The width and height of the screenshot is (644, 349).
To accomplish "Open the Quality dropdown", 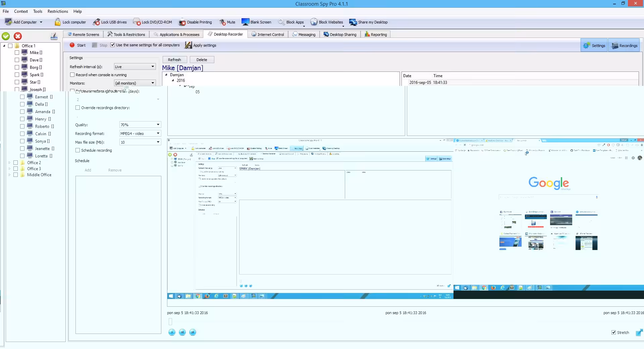I will coord(140,125).
